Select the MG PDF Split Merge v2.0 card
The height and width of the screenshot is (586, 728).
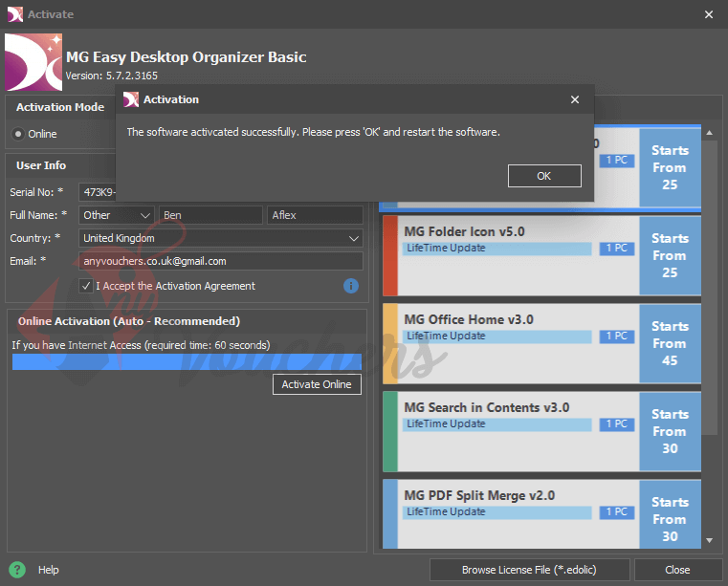pyautogui.click(x=541, y=514)
